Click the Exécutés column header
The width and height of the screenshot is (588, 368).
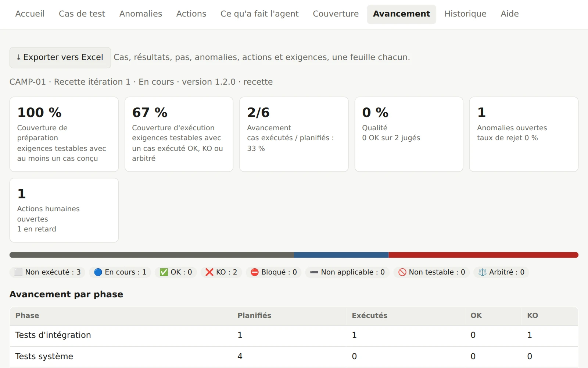point(369,316)
